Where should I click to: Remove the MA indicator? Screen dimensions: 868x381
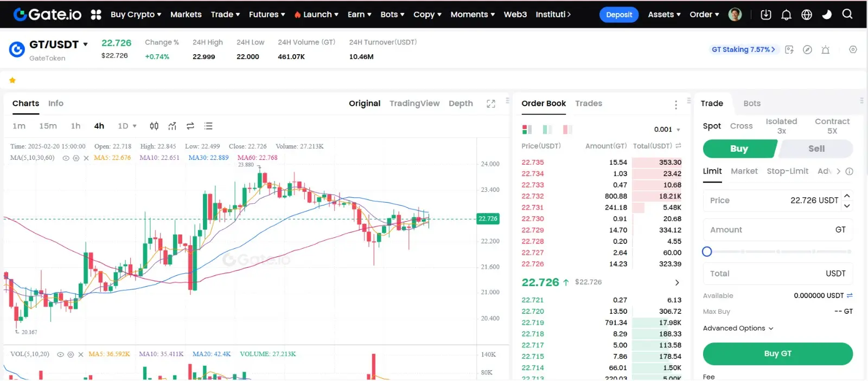coord(86,158)
